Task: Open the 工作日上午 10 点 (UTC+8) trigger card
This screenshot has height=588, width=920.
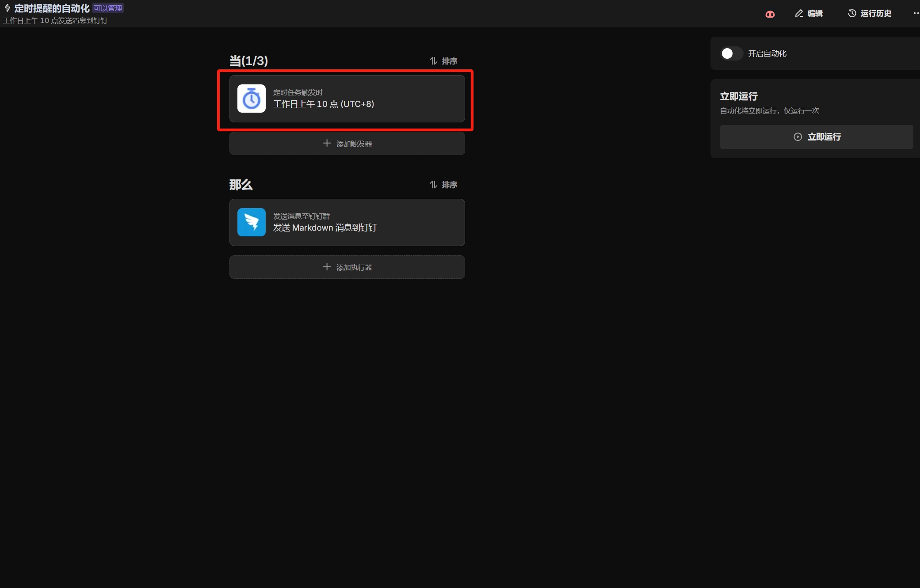Action: pyautogui.click(x=347, y=99)
